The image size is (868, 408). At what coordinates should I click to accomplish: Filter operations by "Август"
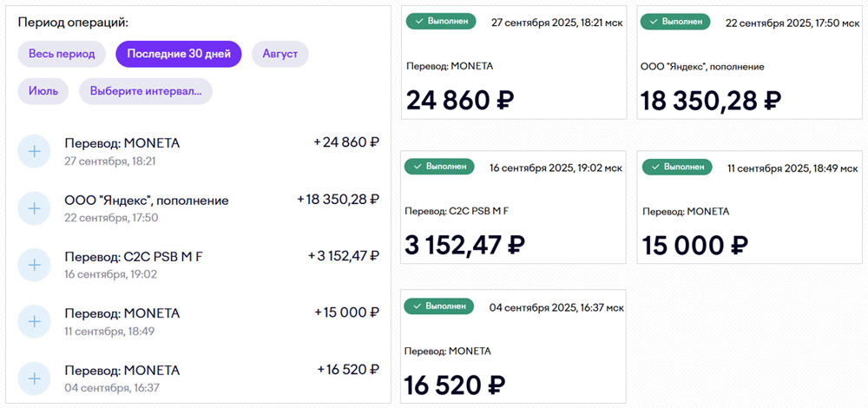(279, 54)
